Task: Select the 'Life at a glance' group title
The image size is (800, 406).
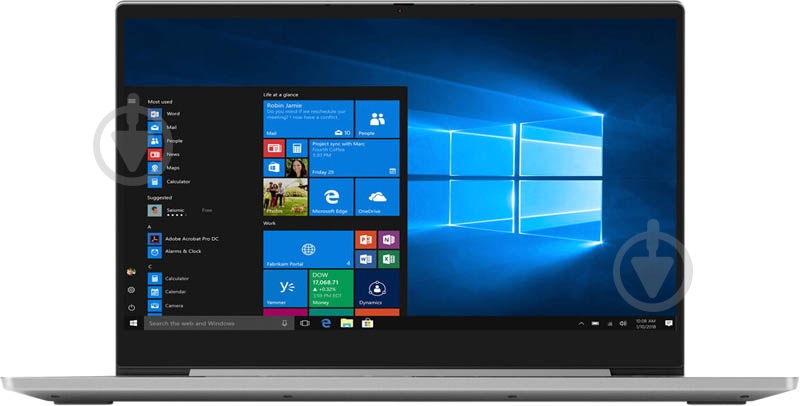Action: pos(281,95)
